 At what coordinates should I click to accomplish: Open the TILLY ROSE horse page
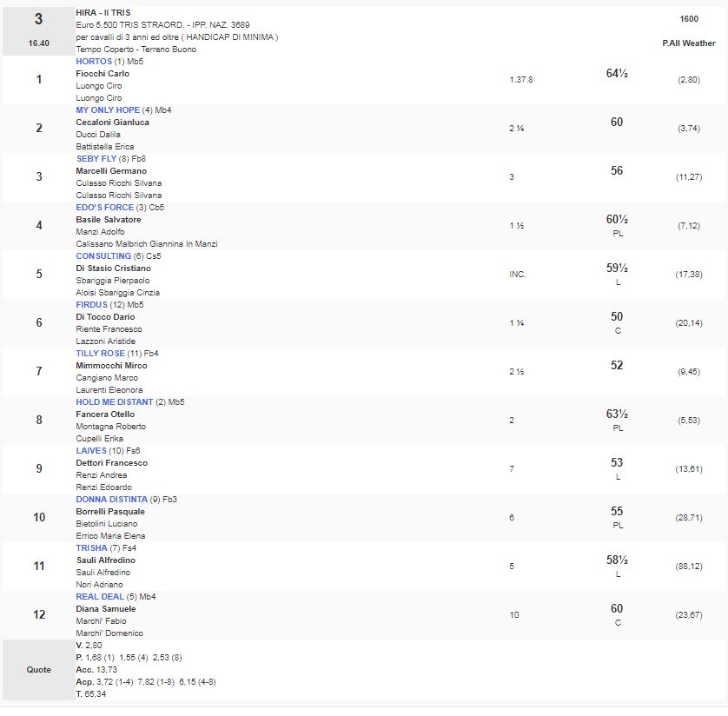(100, 354)
